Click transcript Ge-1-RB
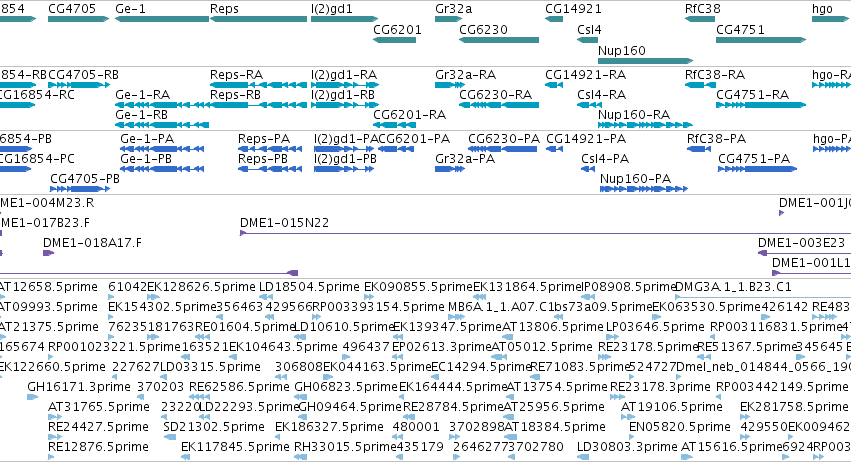The image size is (851, 462). click(x=162, y=125)
